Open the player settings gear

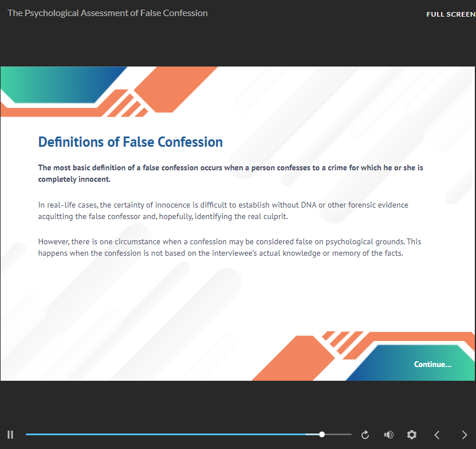pyautogui.click(x=411, y=435)
